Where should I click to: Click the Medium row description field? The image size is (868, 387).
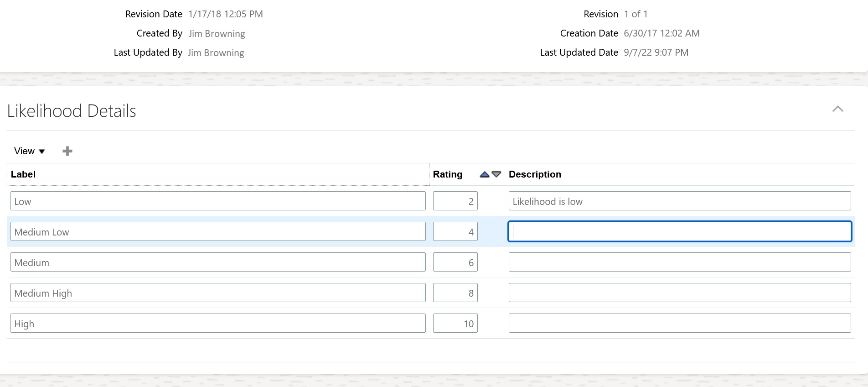[679, 262]
